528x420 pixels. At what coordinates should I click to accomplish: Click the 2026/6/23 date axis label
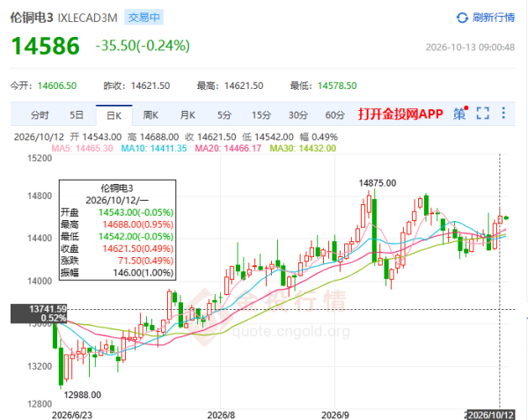(72, 415)
